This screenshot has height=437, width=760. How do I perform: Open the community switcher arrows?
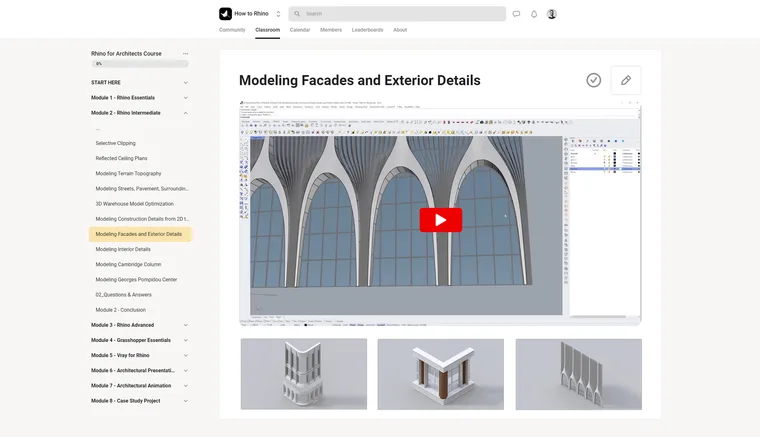(x=278, y=14)
